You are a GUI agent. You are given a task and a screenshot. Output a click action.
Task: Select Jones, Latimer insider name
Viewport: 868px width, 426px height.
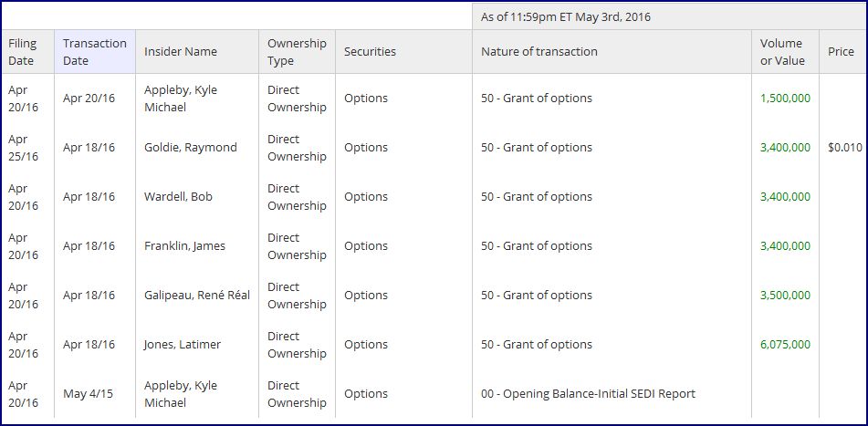183,345
